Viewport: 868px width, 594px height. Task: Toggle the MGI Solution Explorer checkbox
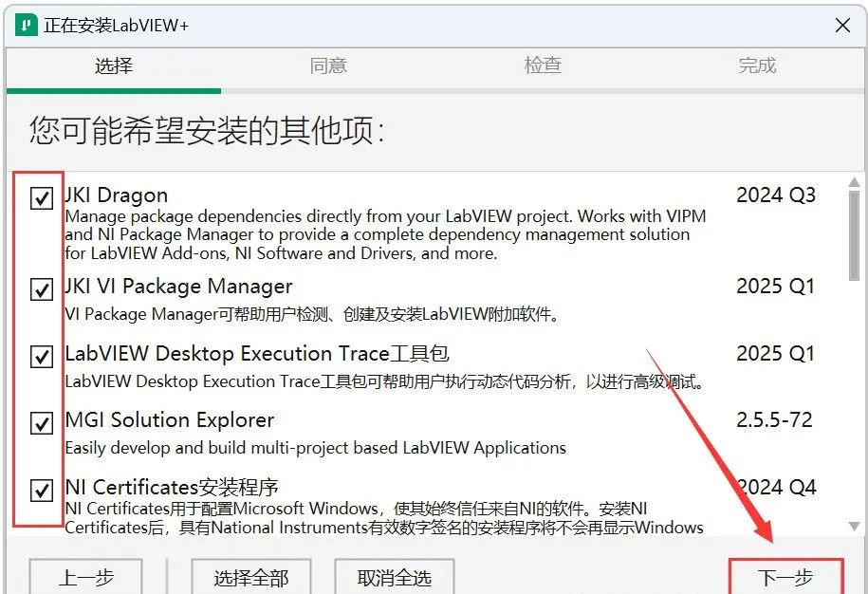42,423
